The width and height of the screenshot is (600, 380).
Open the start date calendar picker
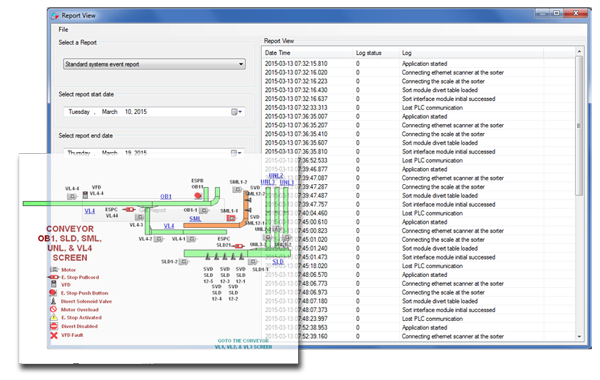(236, 112)
